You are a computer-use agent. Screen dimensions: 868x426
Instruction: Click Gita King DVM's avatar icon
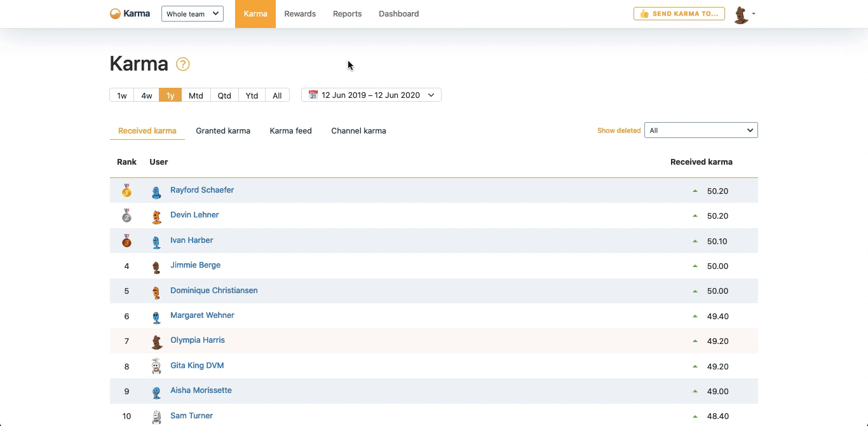pyautogui.click(x=156, y=366)
